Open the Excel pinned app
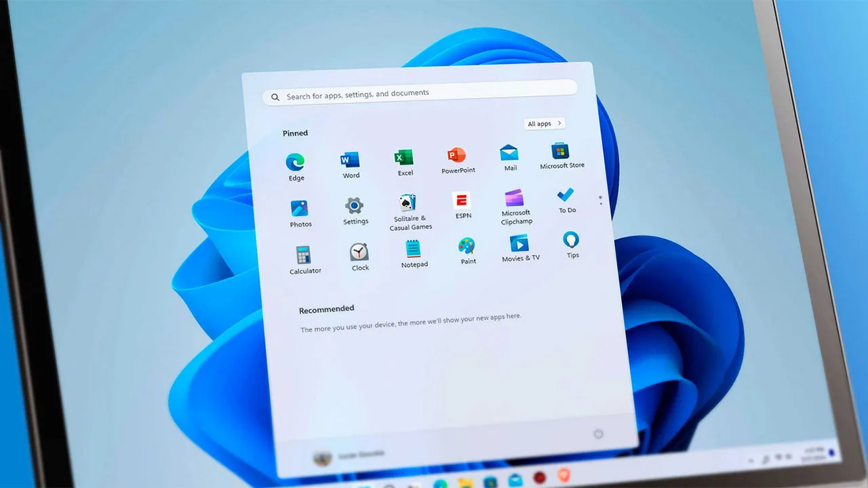 click(404, 163)
